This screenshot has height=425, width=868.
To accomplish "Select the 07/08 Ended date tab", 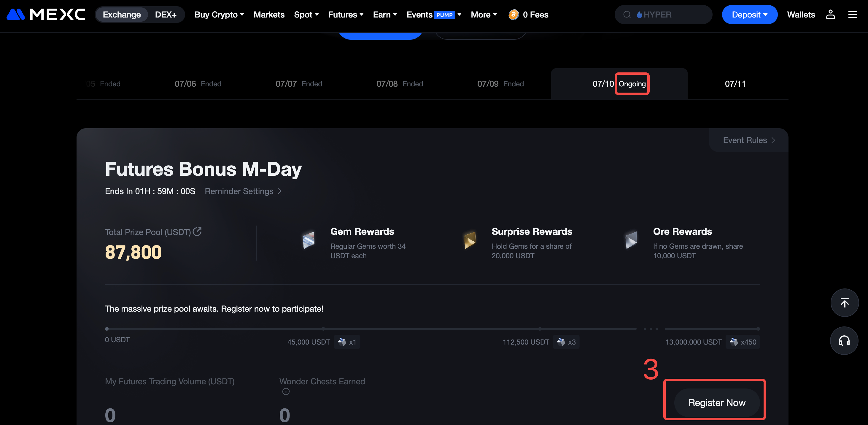I will 400,84.
